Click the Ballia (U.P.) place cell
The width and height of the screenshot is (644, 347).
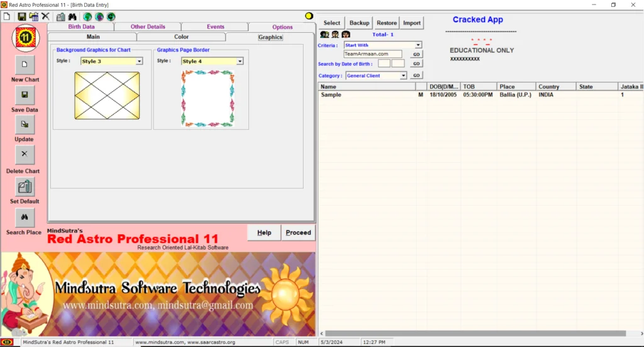(516, 94)
